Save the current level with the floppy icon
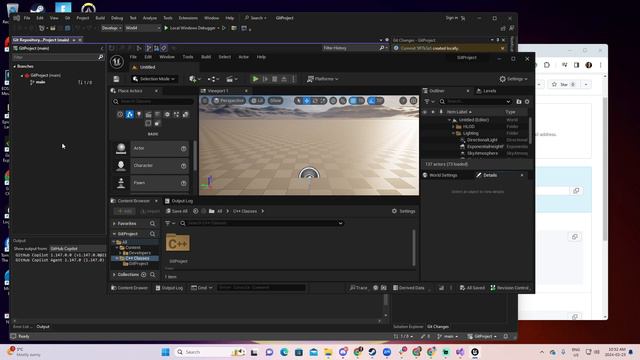Viewport: 640px width, 360px height. [x=116, y=79]
